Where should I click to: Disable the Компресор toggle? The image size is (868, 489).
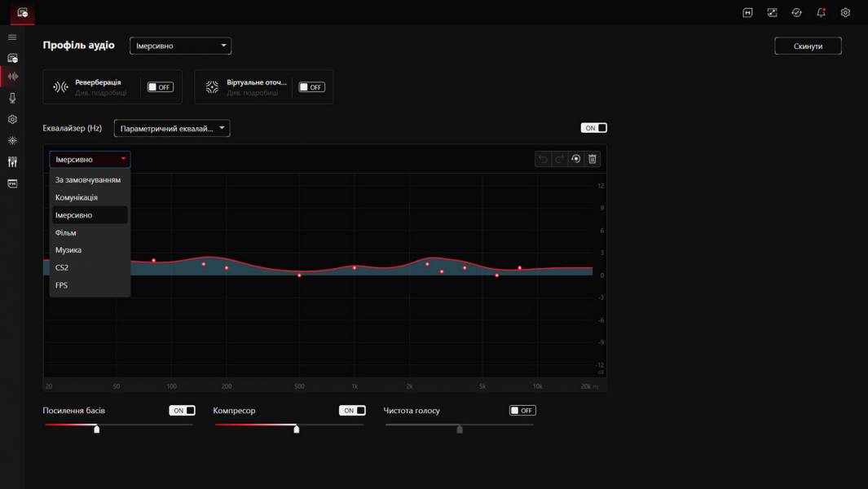(352, 411)
